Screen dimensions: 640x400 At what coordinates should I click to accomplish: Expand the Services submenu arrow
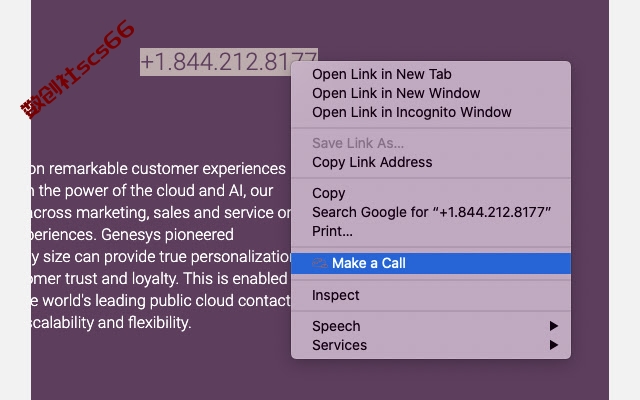(x=553, y=345)
